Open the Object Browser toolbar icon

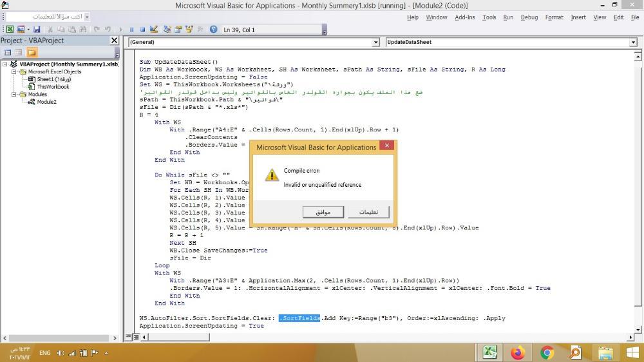pos(189,30)
